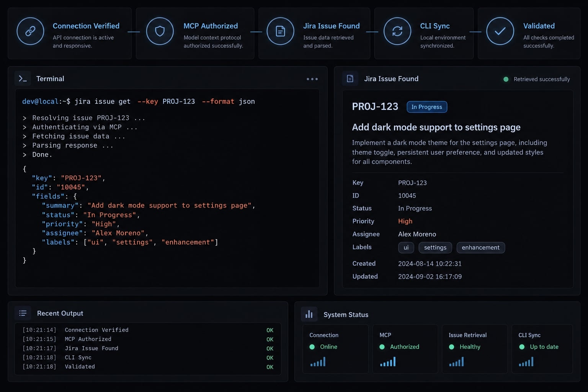588x392 pixels.
Task: Click the assignee name Alex Moreno
Action: coord(417,234)
